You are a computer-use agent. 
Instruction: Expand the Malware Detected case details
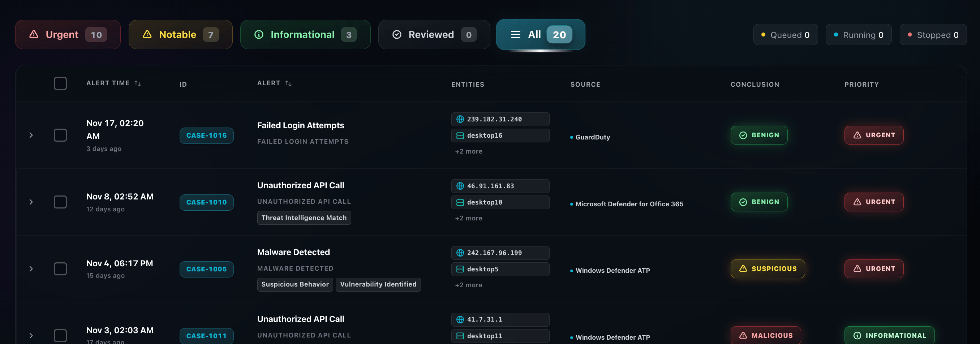coord(31,268)
